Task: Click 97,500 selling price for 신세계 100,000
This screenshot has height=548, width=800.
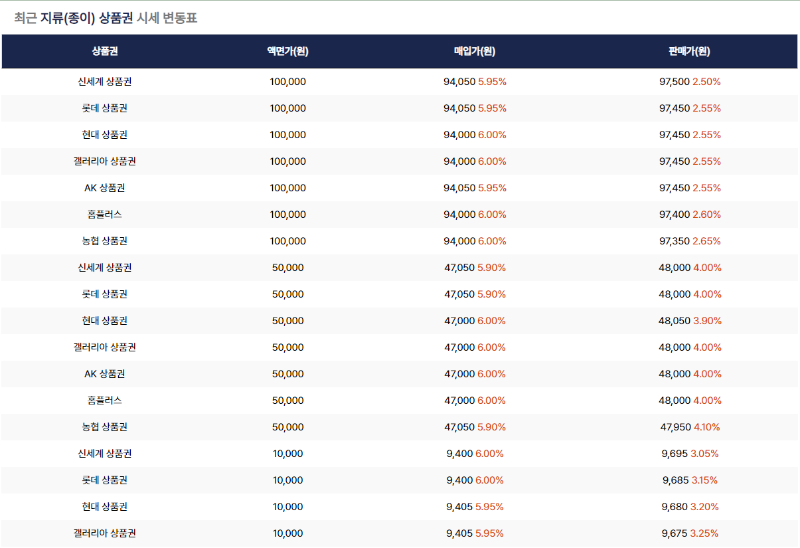Action: click(674, 82)
